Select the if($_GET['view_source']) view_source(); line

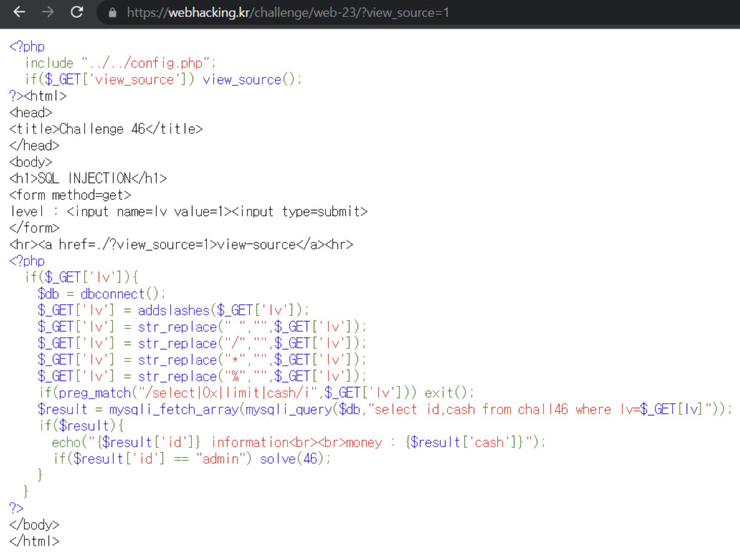tap(163, 80)
